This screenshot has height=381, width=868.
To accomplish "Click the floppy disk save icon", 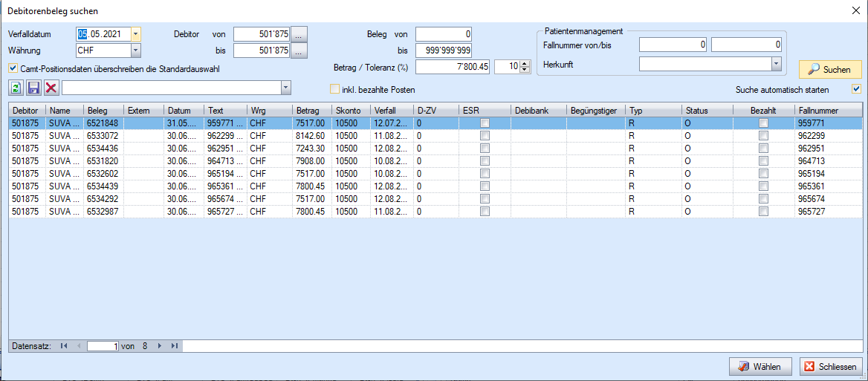I will 33,88.
